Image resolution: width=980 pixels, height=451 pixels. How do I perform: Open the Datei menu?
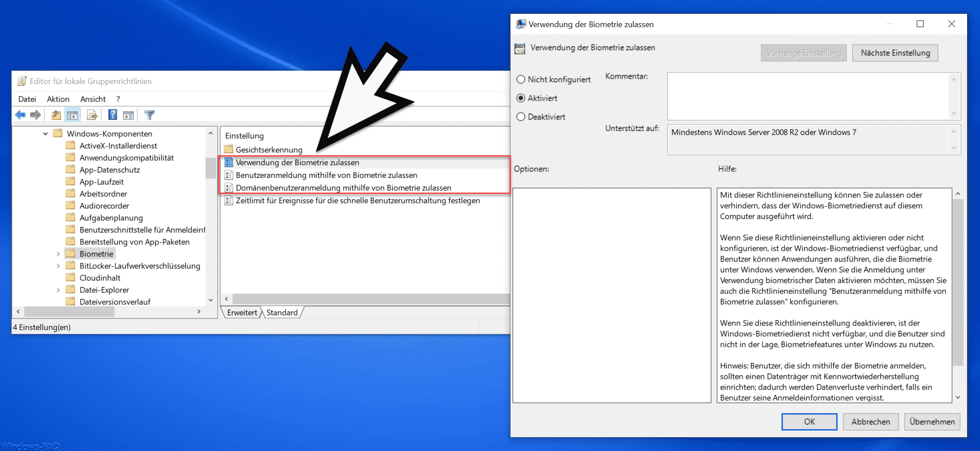click(x=27, y=99)
